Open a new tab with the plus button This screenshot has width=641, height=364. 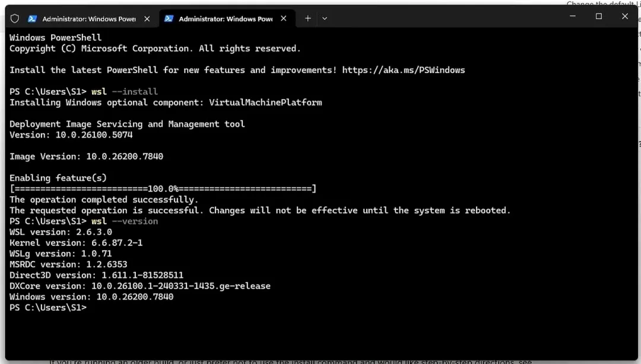[x=308, y=18]
